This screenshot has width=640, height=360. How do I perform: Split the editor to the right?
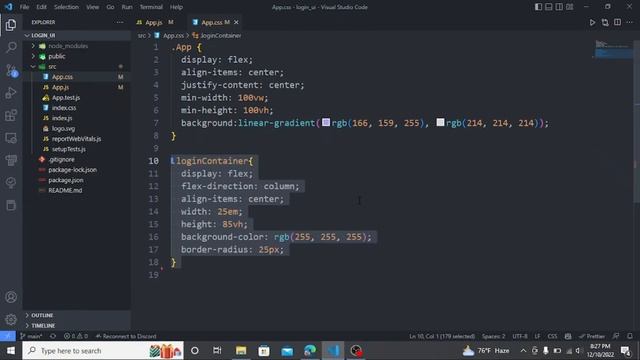(x=618, y=22)
